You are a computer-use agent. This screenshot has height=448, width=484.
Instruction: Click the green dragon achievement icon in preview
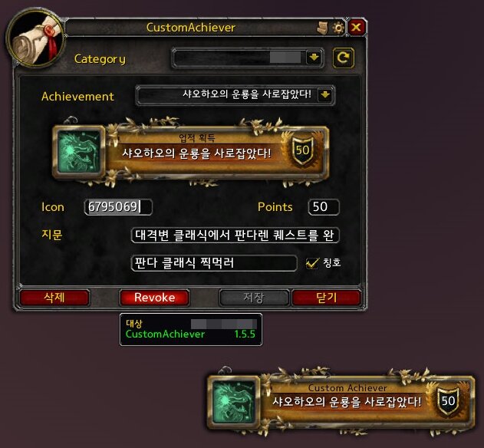point(79,151)
